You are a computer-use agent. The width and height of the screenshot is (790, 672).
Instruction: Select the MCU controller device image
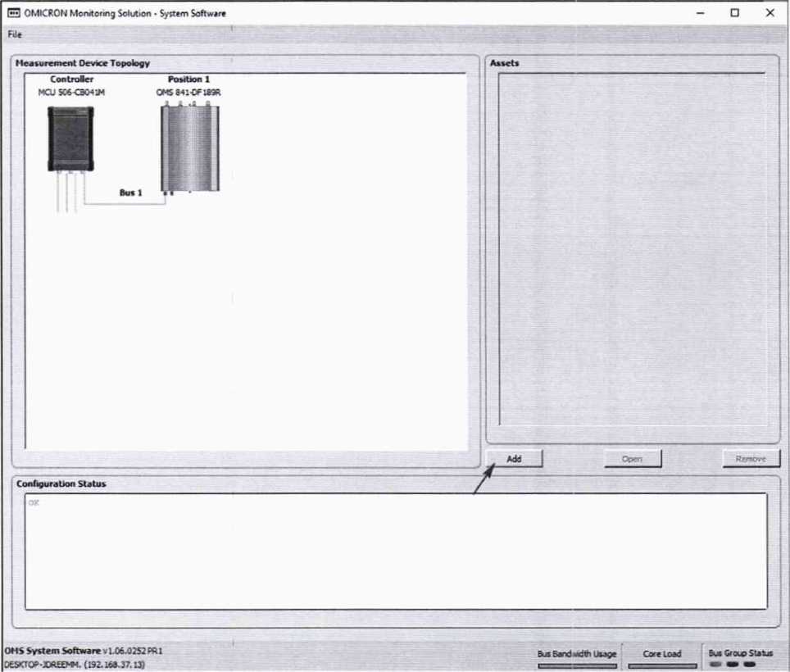point(71,138)
